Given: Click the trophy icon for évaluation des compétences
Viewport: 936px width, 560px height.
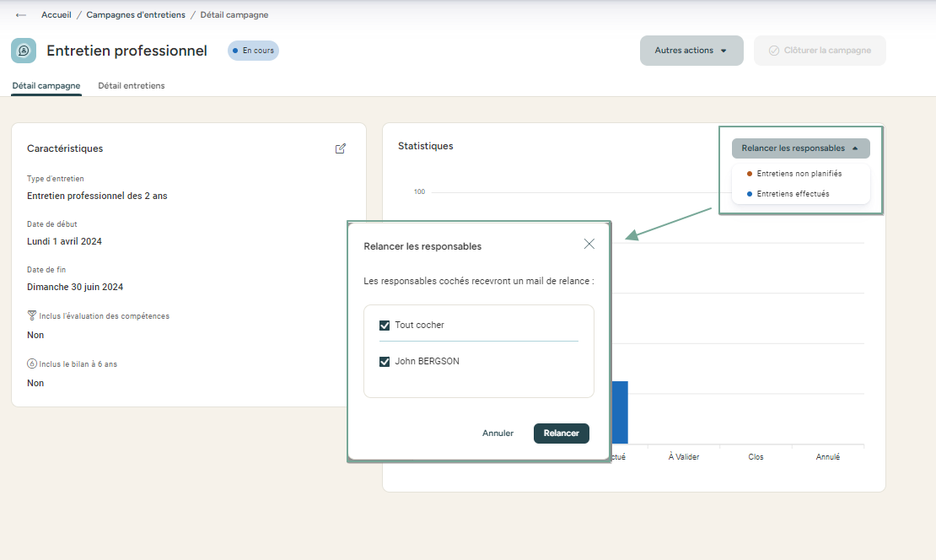Looking at the screenshot, I should [32, 315].
